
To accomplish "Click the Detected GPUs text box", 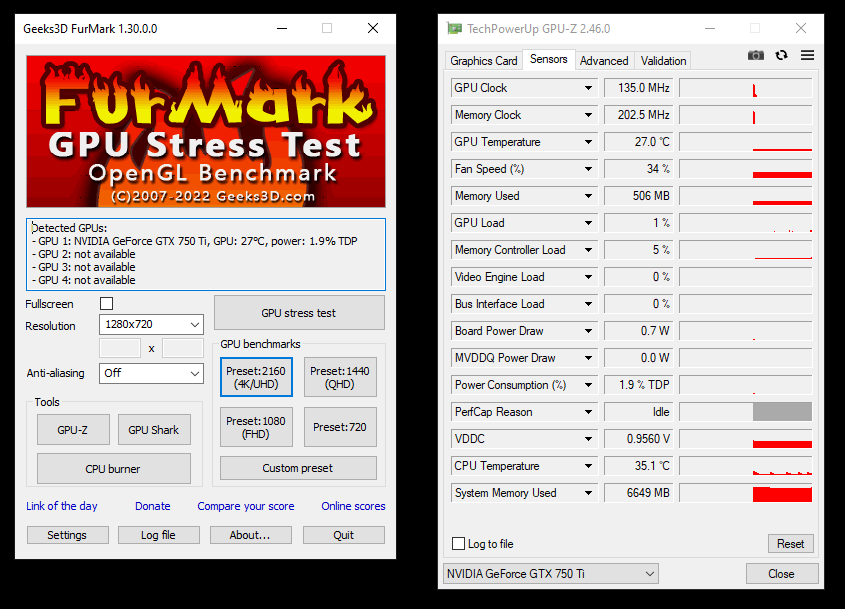I will (x=206, y=254).
